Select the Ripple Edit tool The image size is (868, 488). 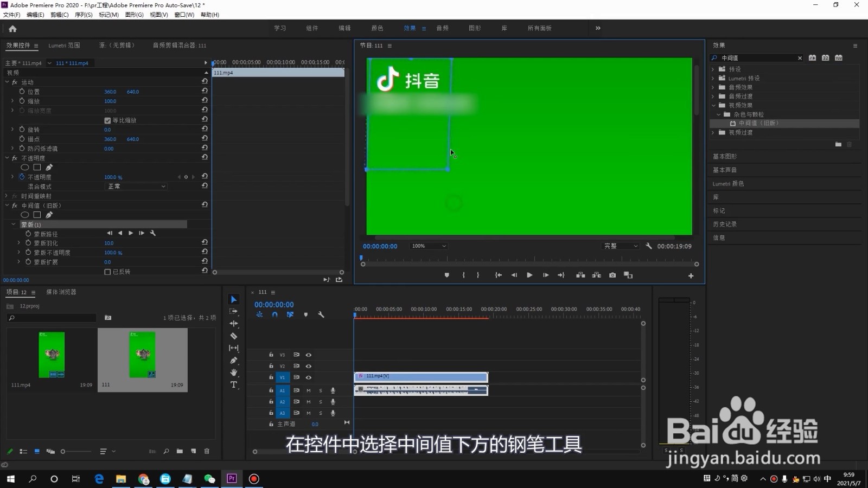tap(234, 324)
